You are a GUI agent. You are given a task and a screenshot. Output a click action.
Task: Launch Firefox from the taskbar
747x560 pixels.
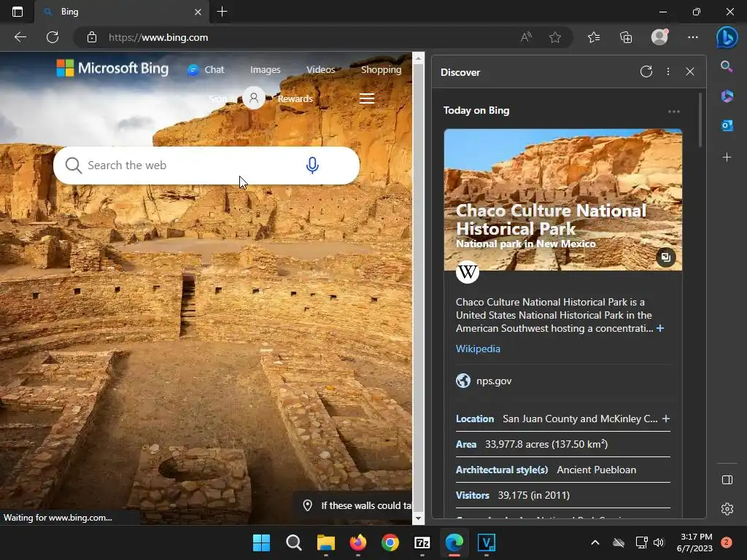click(x=358, y=542)
